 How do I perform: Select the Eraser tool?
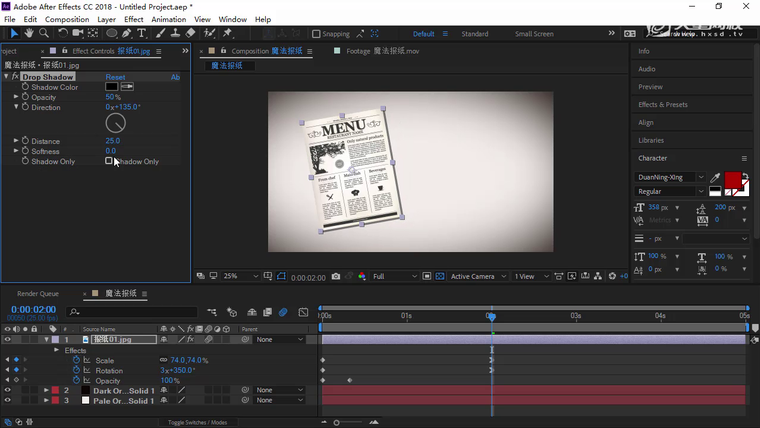point(190,33)
